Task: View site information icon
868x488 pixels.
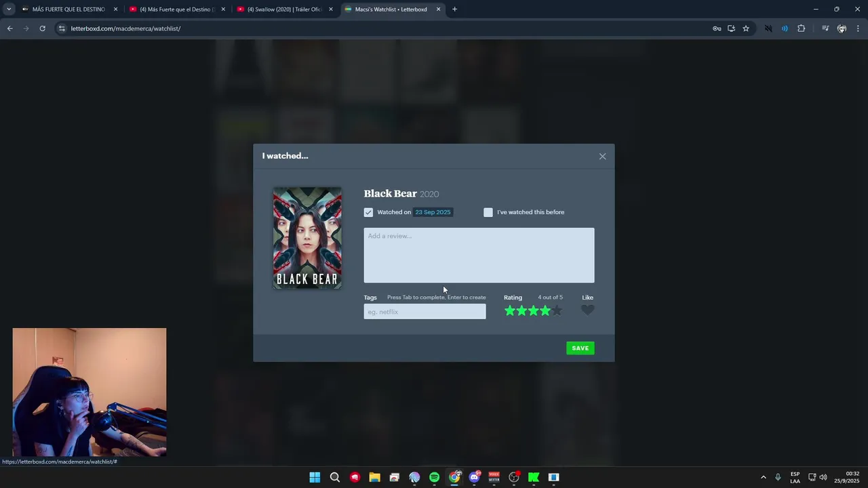Action: click(x=62, y=28)
